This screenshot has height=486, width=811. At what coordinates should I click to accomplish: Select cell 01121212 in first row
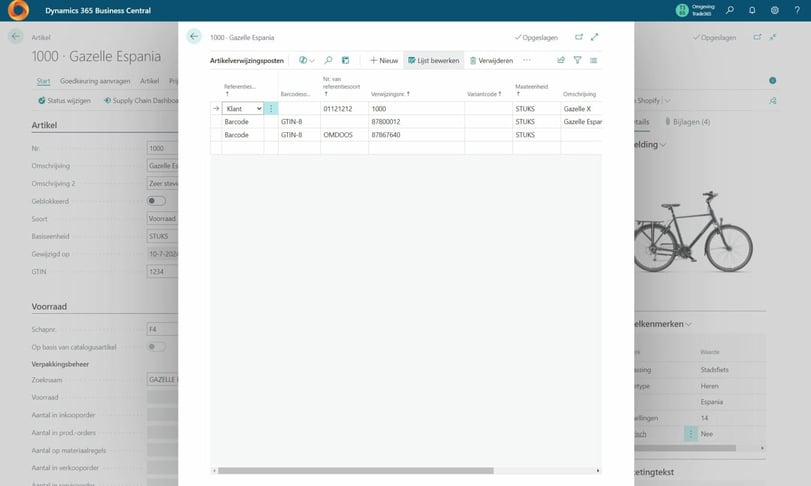pos(344,109)
